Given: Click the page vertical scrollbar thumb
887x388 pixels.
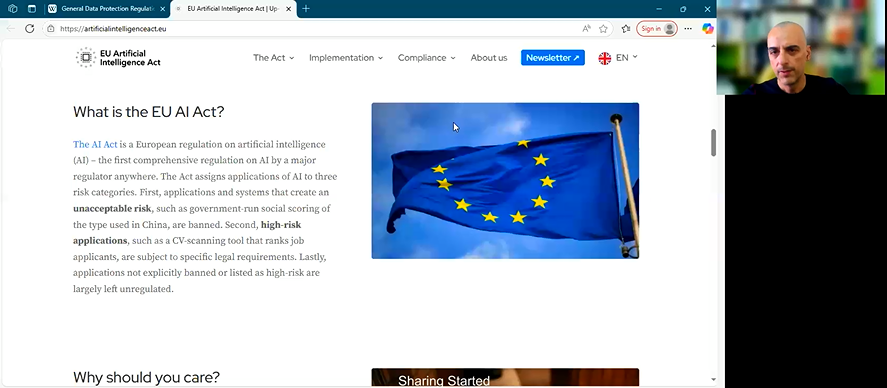Looking at the screenshot, I should 713,143.
